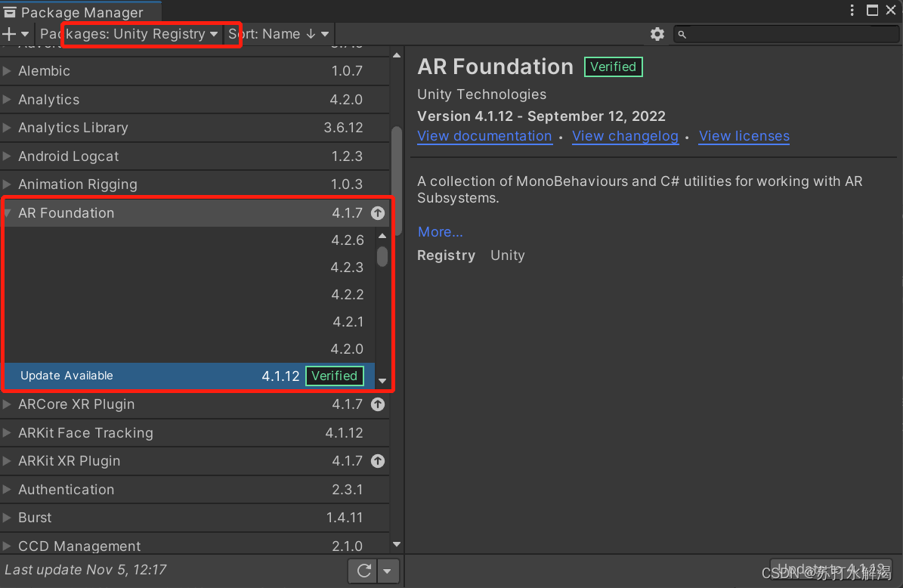The image size is (903, 588).
Task: Select AR Foundation version 4.2.3
Action: (189, 268)
